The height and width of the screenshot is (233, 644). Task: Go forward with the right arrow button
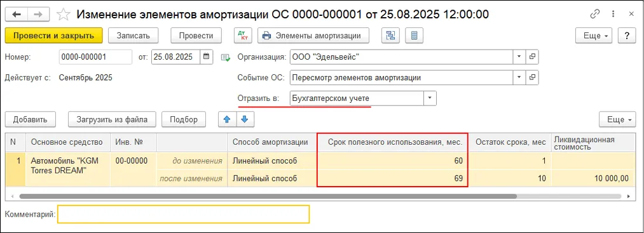click(38, 15)
